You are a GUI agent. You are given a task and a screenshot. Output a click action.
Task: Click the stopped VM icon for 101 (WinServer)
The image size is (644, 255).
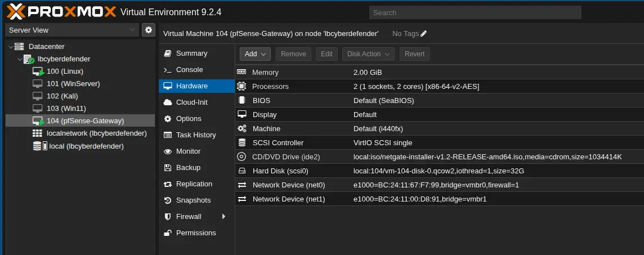[x=38, y=84]
